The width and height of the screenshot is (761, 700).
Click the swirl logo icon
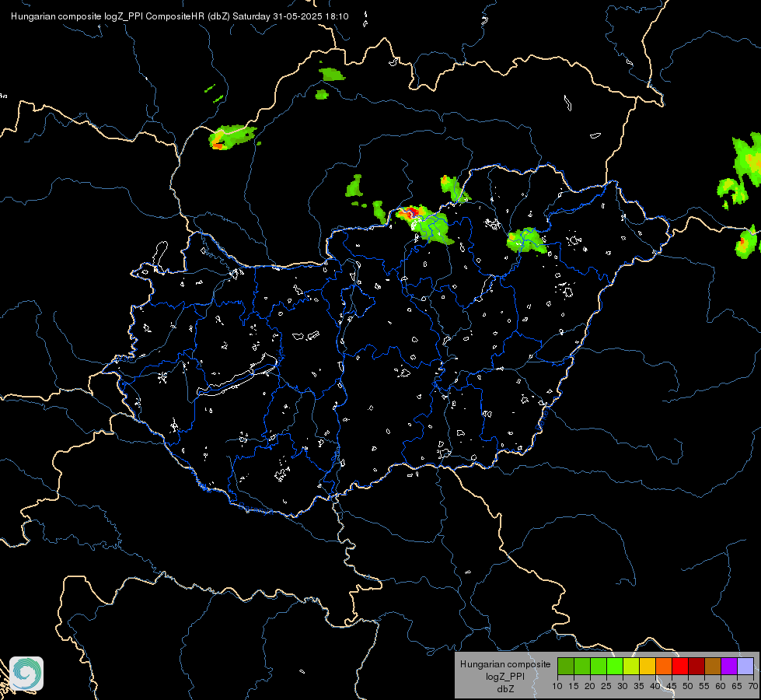tap(26, 674)
